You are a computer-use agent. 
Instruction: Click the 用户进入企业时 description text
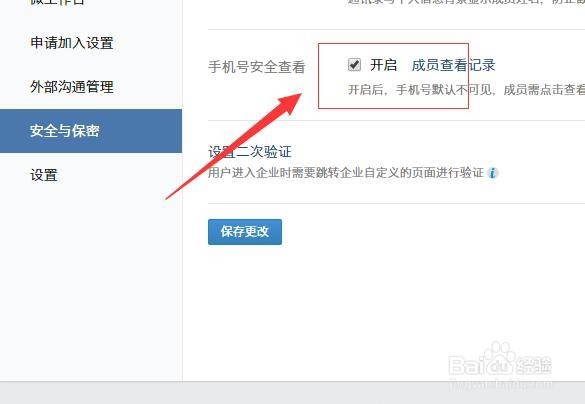click(346, 173)
